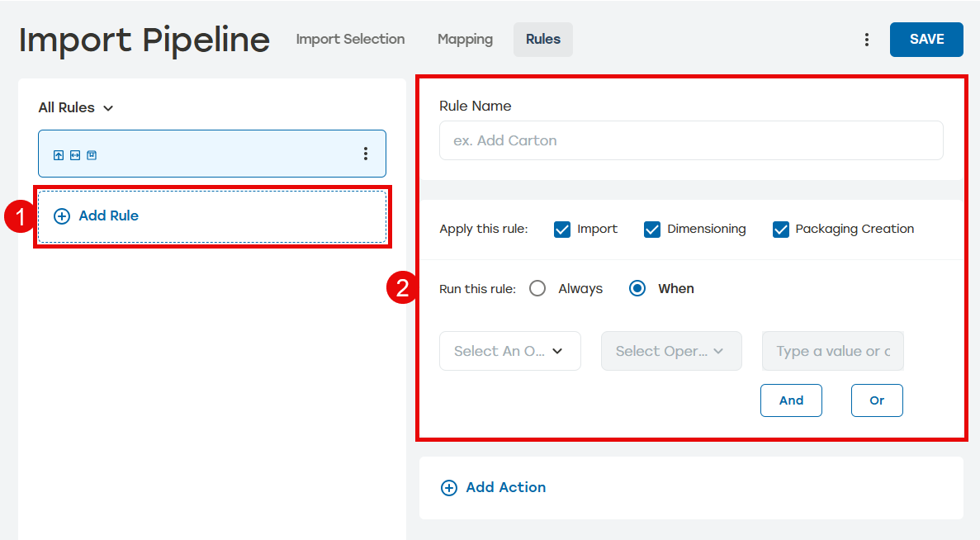980x540 pixels.
Task: Toggle the Dimensioning checkbox
Action: [652, 230]
